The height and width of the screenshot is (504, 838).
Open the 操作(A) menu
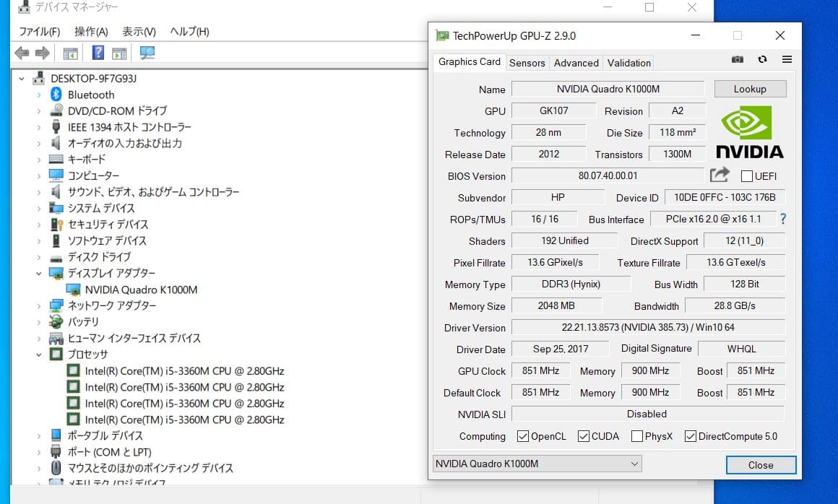pos(92,32)
